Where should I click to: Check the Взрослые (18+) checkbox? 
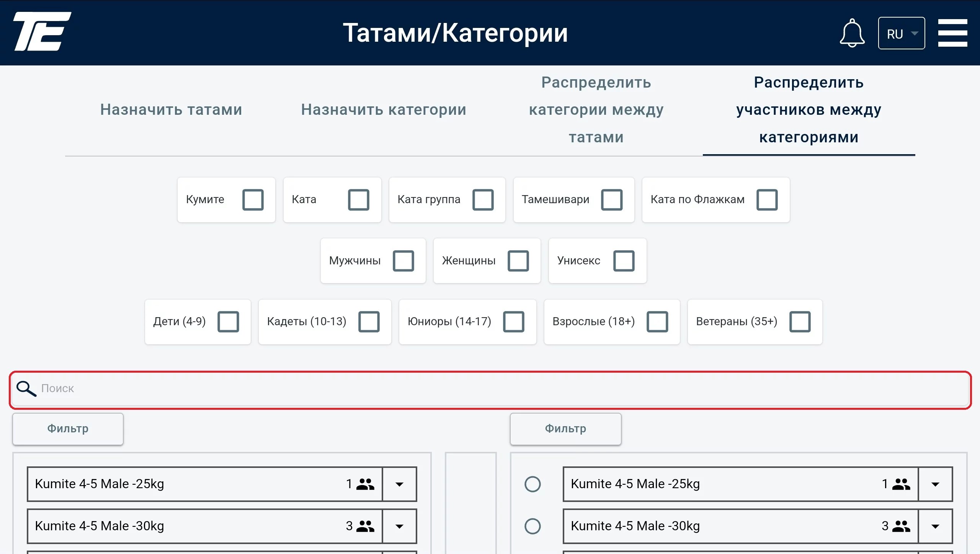[657, 322]
